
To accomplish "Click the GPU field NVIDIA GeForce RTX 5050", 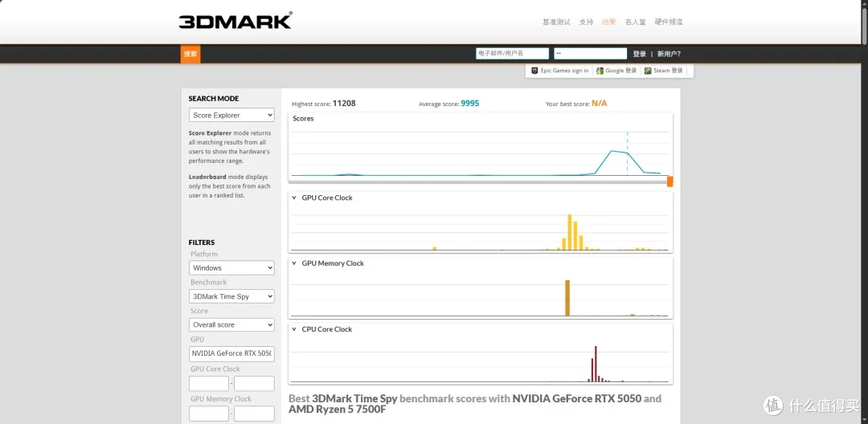I will coord(231,354).
